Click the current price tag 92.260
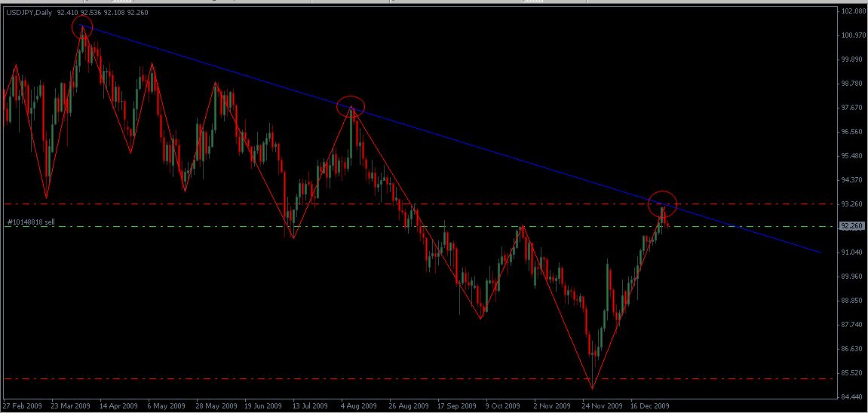The height and width of the screenshot is (413, 868). click(851, 226)
